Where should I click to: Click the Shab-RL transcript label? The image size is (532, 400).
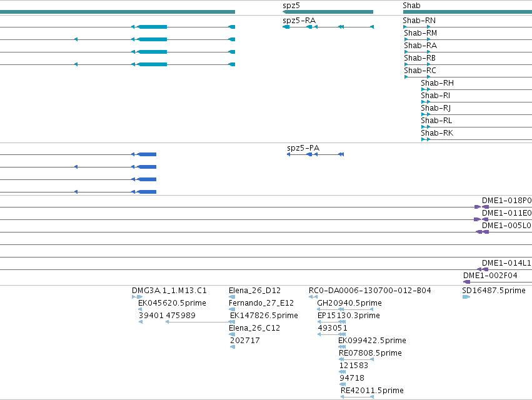(436, 121)
